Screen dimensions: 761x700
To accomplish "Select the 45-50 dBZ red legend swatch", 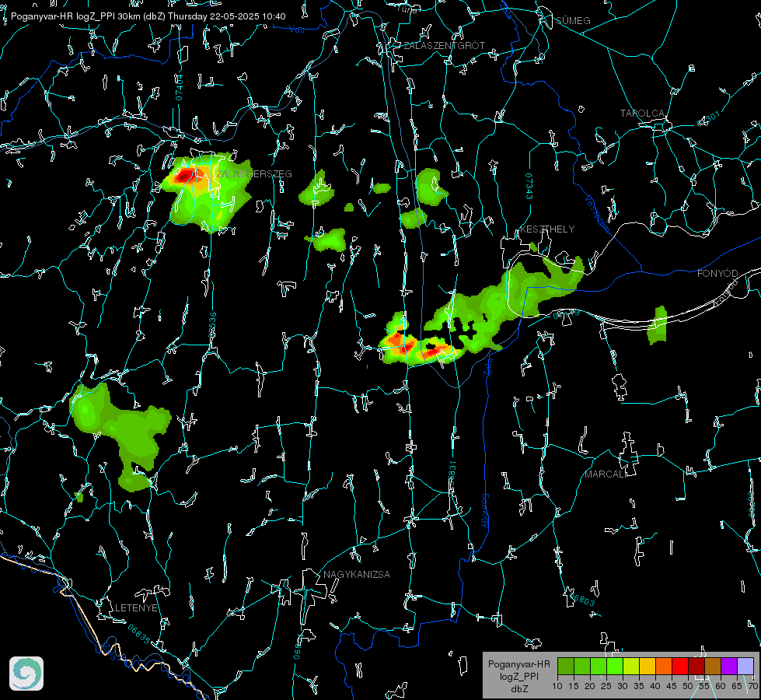I will coord(680,666).
